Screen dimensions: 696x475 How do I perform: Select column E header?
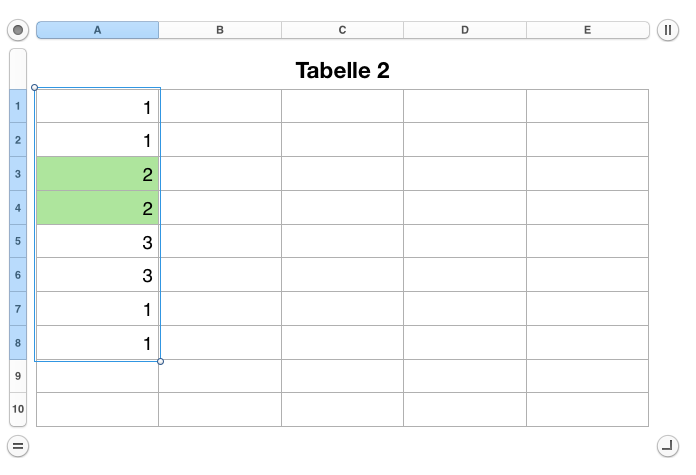coord(587,30)
